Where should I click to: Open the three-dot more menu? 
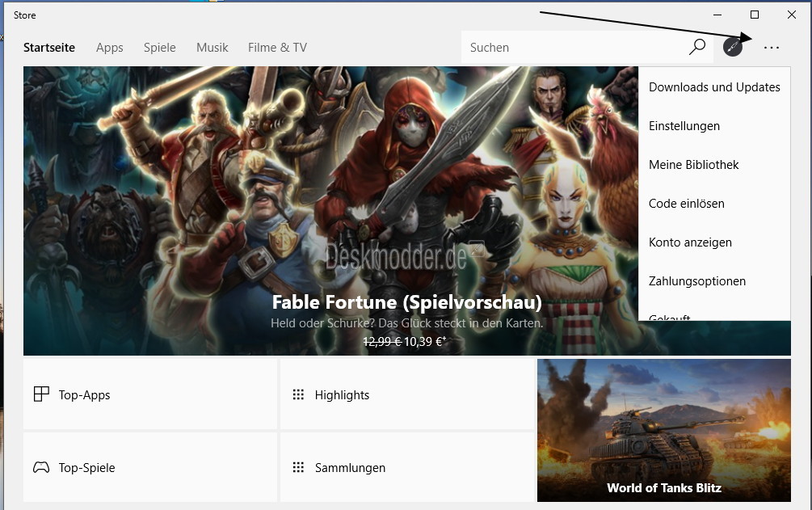[x=771, y=48]
